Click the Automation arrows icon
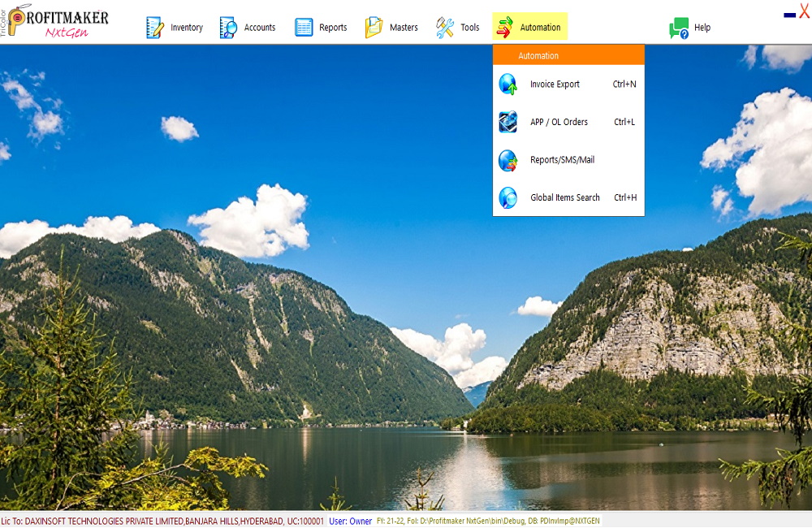 click(505, 28)
